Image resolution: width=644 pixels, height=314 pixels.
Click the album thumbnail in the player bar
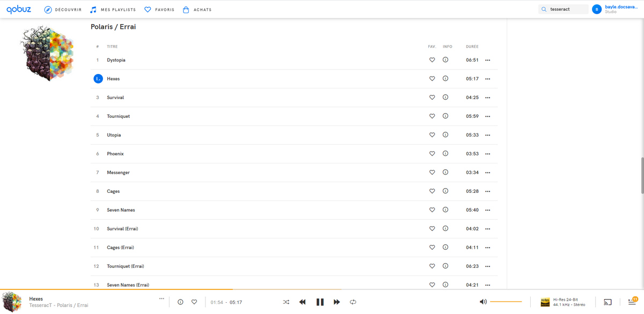[12, 302]
